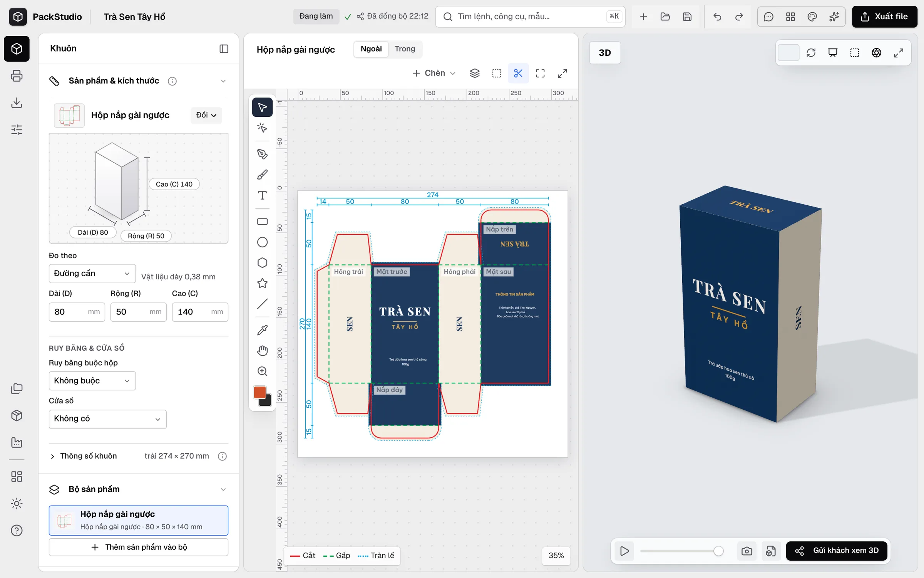Click Gửi khách xem 3D button
The image size is (924, 578).
click(836, 551)
